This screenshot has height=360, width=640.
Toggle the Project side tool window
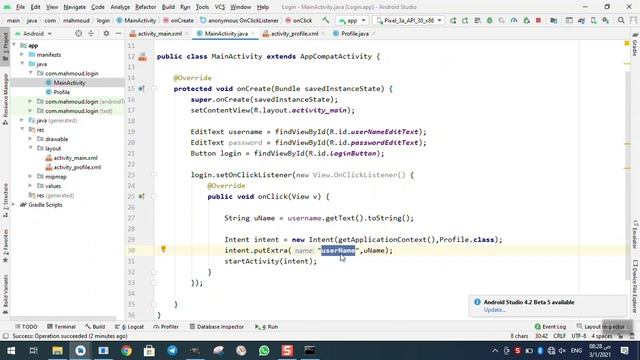coord(5,46)
